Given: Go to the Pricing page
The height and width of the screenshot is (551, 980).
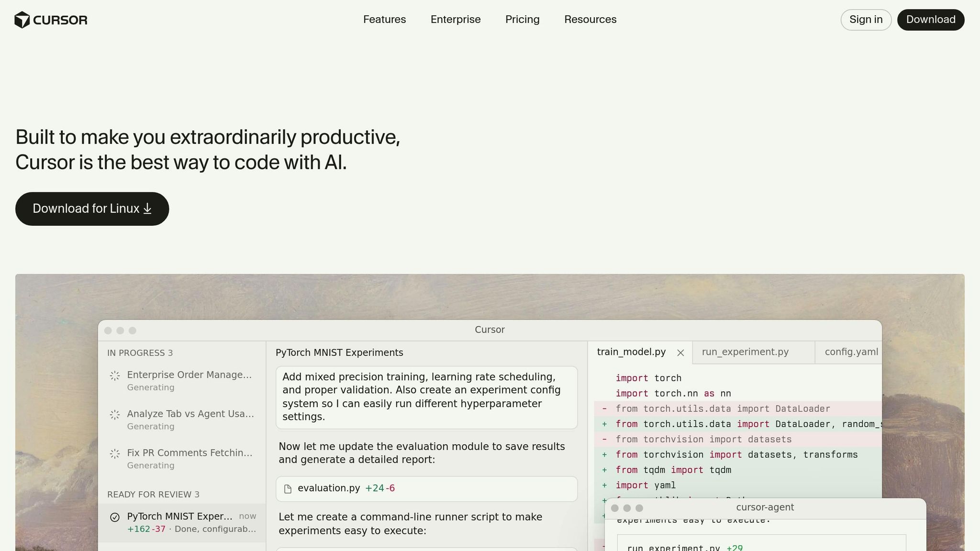Looking at the screenshot, I should tap(522, 20).
